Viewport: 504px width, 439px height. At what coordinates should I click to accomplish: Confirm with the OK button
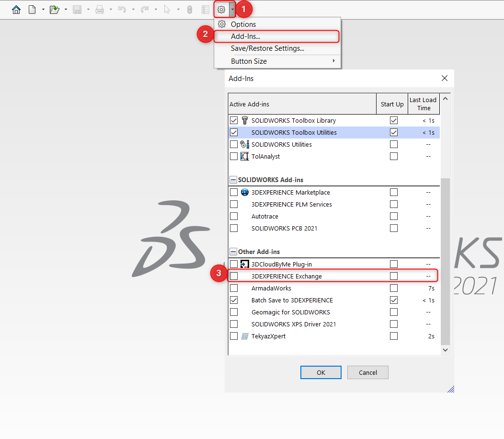click(321, 372)
